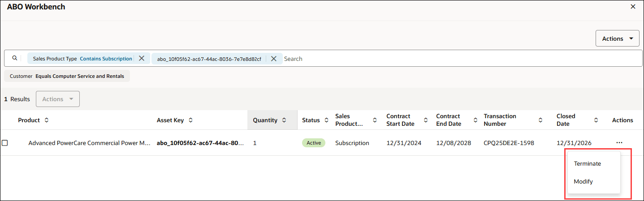Click the Subscription cell in the row

(x=352, y=143)
